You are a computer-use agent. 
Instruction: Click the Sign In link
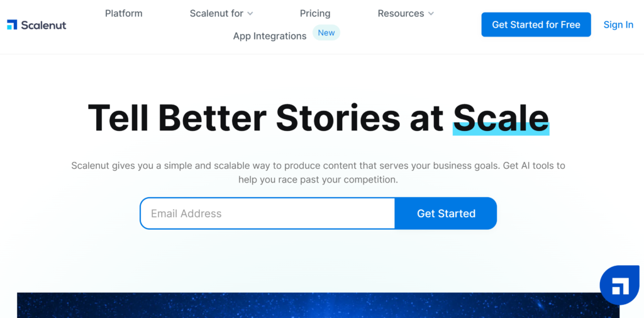click(x=618, y=25)
